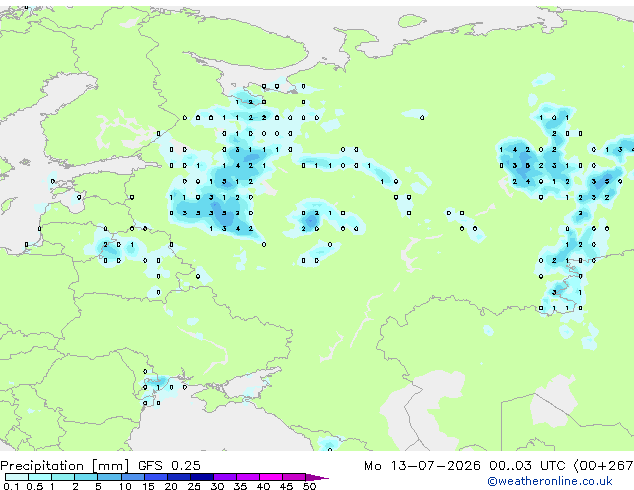Click the above-50 mm legend arrow tip
This screenshot has height=490, width=634.
pyautogui.click(x=317, y=478)
